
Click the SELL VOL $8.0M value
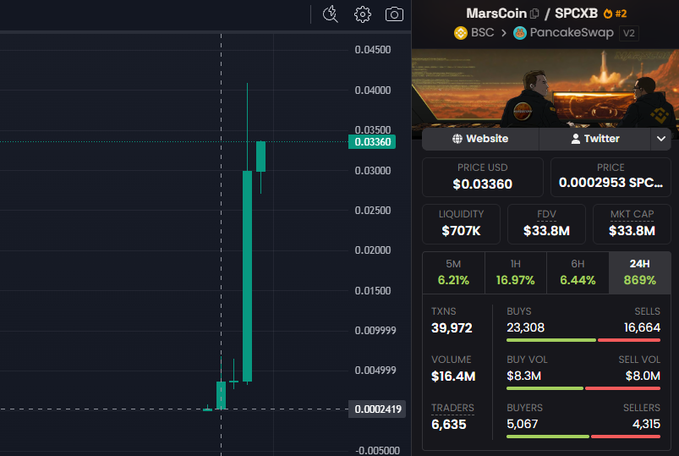point(643,376)
